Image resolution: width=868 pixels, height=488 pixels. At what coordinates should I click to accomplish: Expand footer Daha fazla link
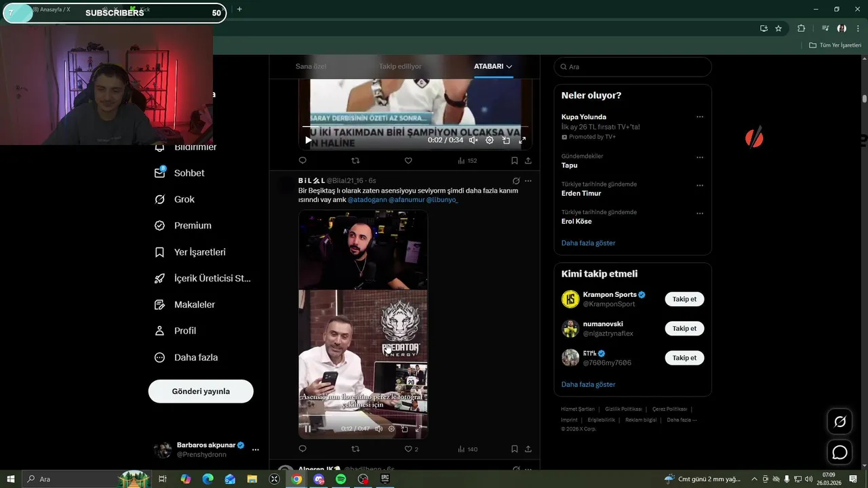tap(682, 420)
